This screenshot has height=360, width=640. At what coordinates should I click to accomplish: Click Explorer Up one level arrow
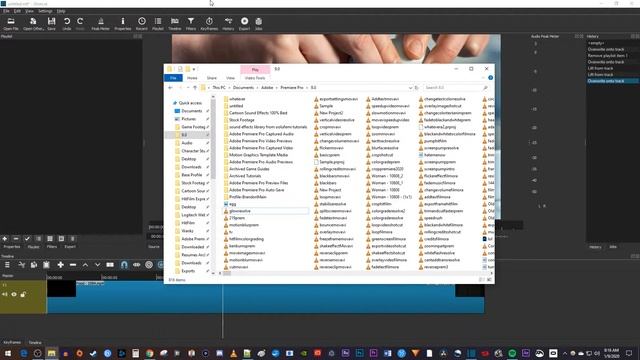(x=195, y=88)
